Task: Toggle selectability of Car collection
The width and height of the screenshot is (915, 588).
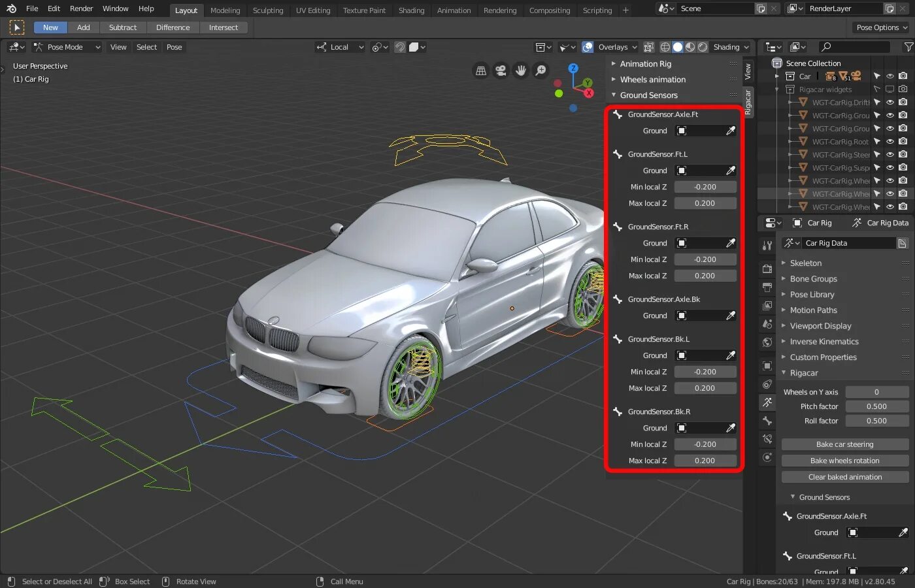Action: pyautogui.click(x=877, y=76)
